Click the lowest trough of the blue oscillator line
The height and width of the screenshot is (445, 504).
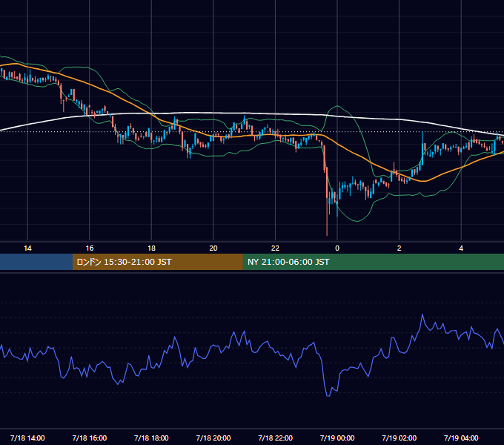pos(328,396)
